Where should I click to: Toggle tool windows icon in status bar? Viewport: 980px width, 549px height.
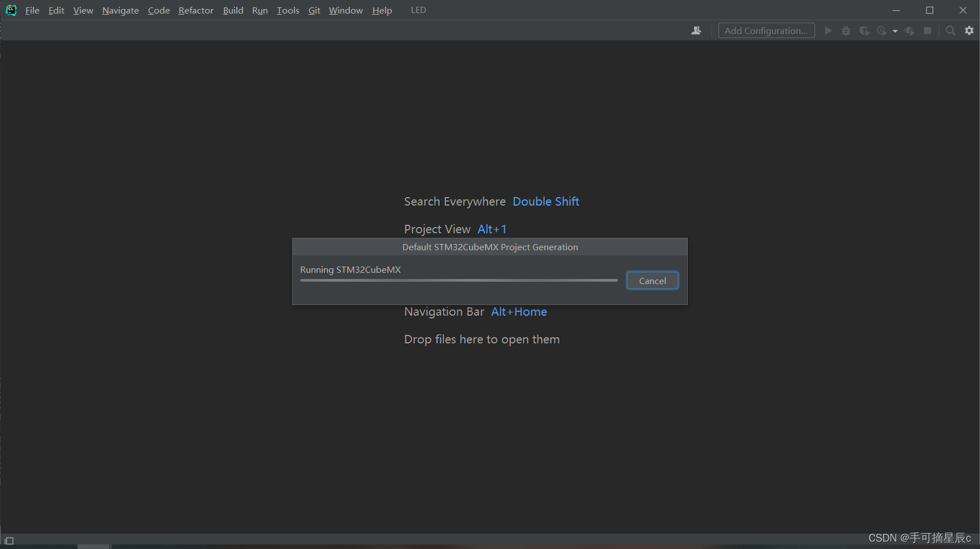click(9, 541)
